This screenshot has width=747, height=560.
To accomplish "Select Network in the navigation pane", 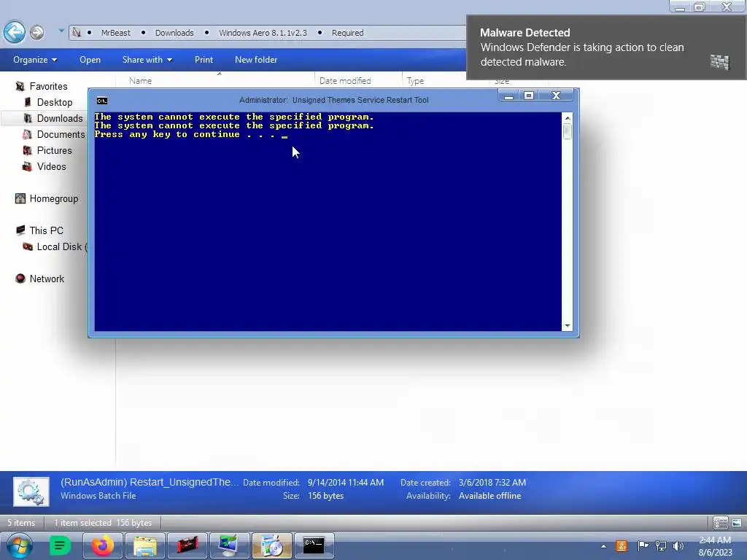I will tap(47, 279).
